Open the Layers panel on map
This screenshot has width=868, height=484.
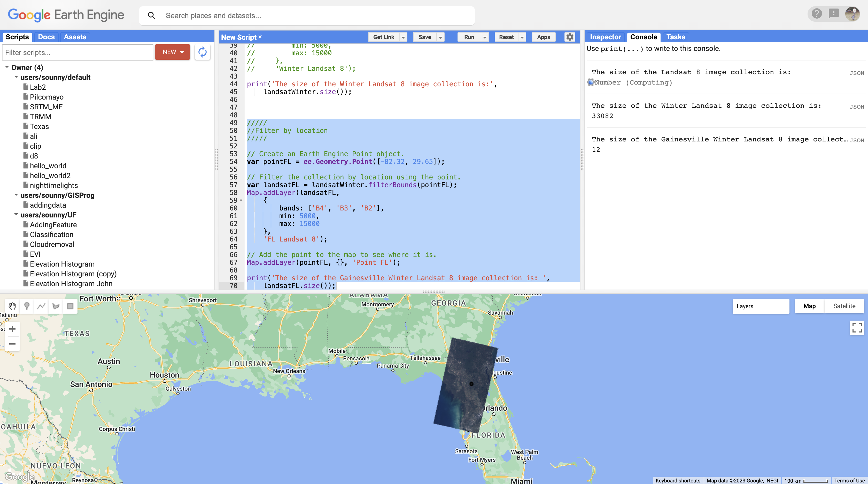click(761, 306)
